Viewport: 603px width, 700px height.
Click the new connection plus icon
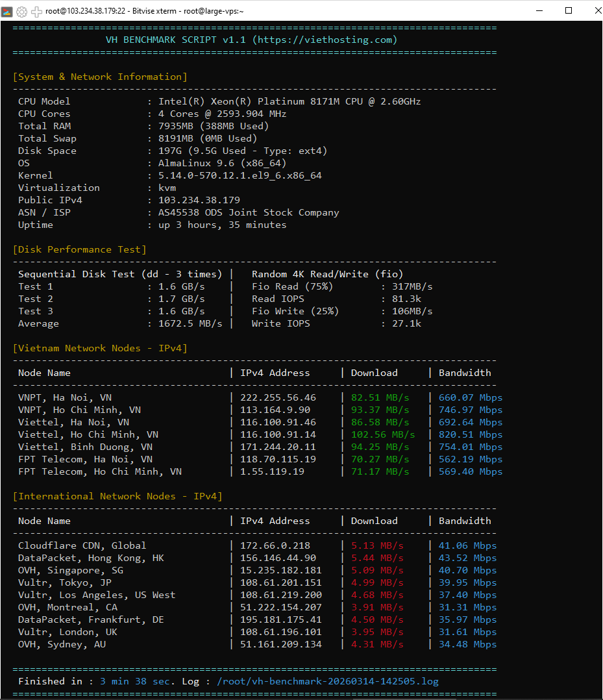click(36, 11)
